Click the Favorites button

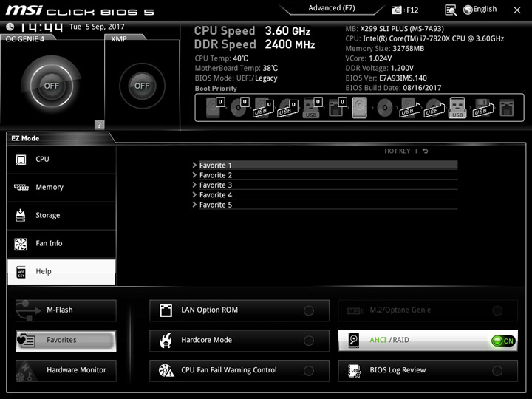click(66, 341)
